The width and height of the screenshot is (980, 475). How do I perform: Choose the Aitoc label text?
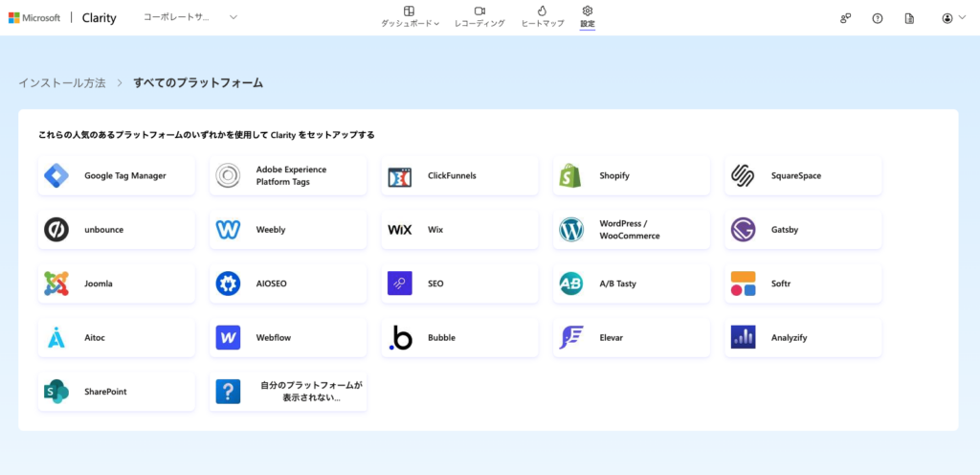point(95,337)
